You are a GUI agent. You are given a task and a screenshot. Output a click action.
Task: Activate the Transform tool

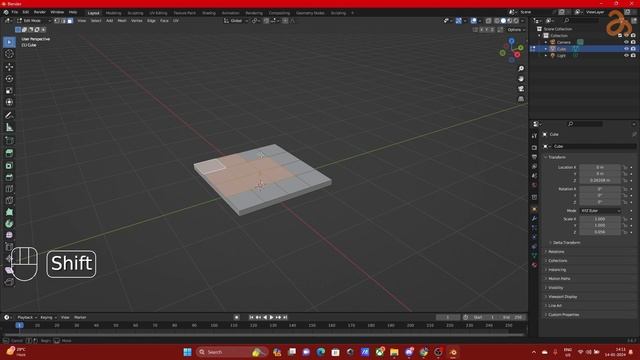(x=9, y=102)
